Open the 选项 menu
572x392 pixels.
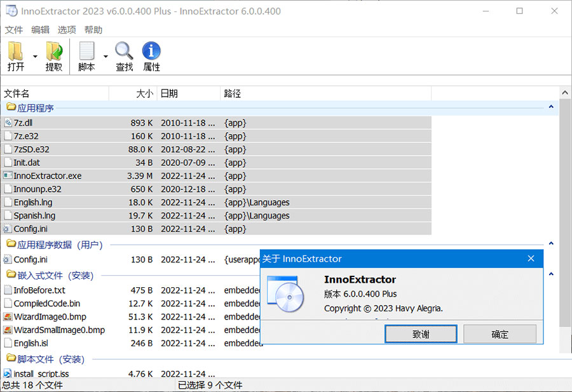[x=66, y=29]
